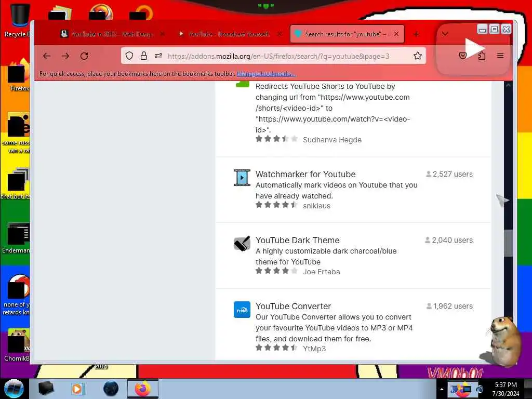532x399 pixels.
Task: Open the Pocket save icon
Action: click(x=463, y=56)
